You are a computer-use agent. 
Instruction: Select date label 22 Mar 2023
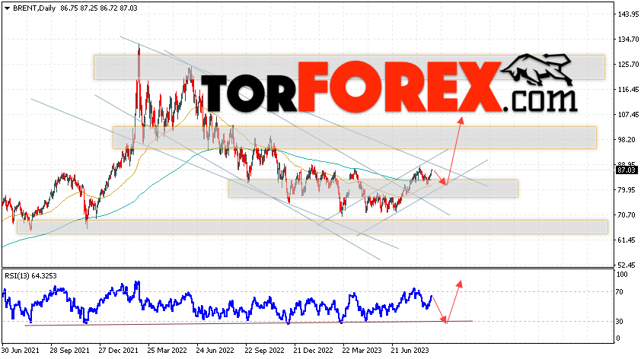[x=362, y=351]
